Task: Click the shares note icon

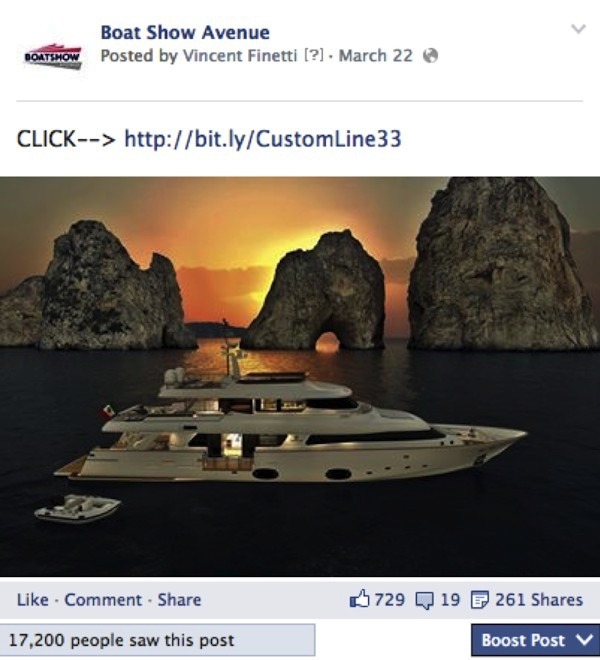Action: pos(480,600)
